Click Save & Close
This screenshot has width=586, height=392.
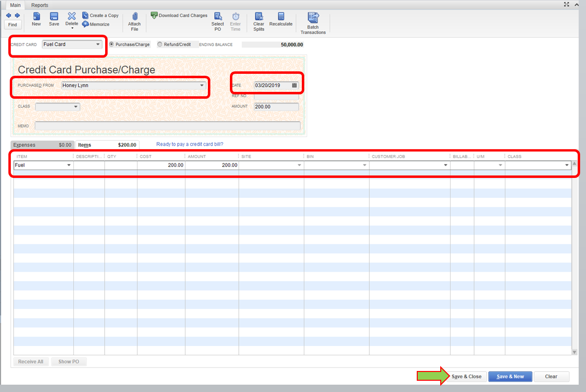coord(467,376)
